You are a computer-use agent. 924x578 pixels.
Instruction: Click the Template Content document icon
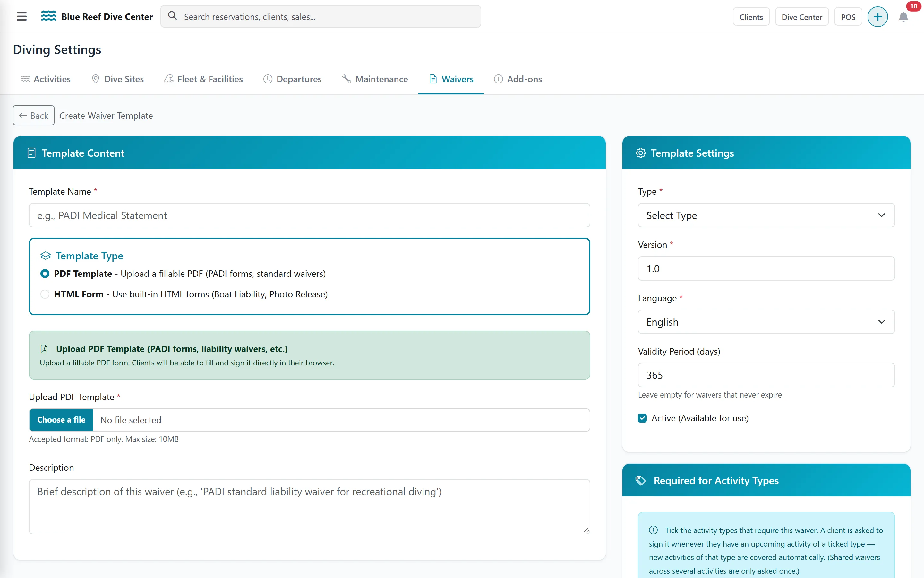(32, 153)
